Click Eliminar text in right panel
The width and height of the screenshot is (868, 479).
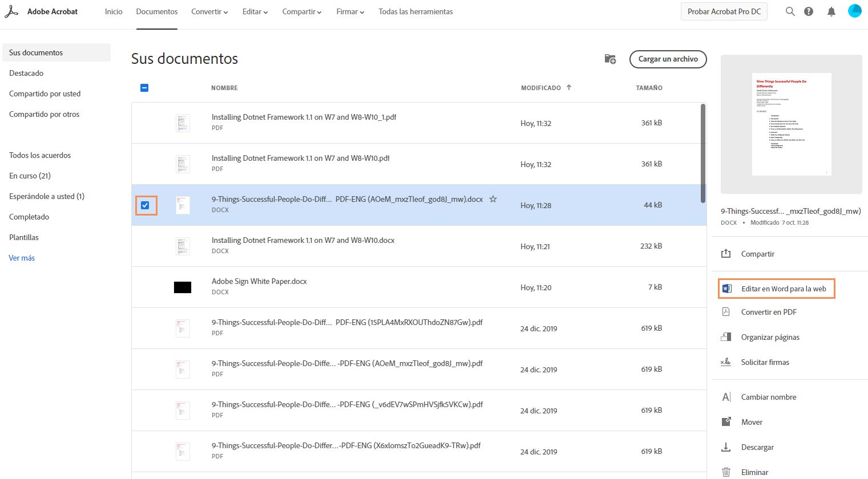point(754,472)
